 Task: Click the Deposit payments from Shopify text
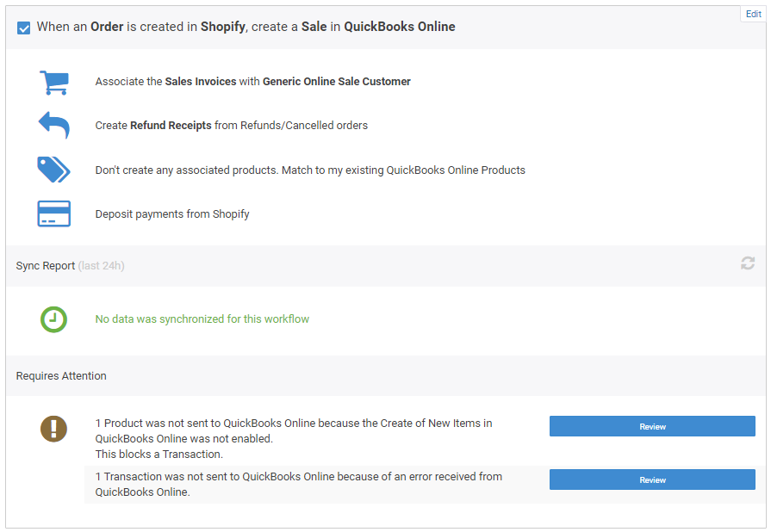click(x=172, y=214)
